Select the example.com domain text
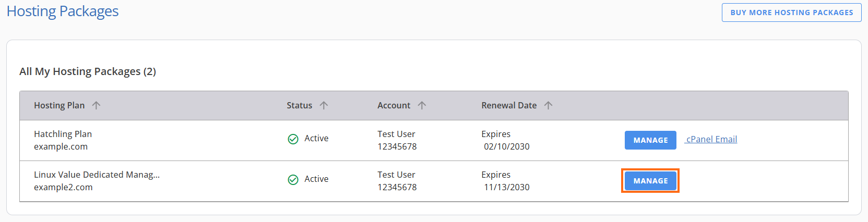Screen dimensions: 868x222 (x=61, y=146)
